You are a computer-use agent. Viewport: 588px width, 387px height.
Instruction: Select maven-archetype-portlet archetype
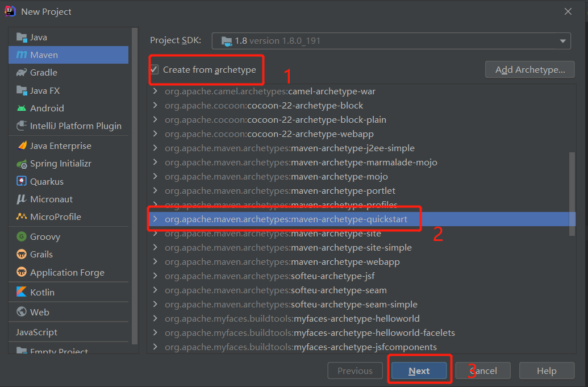[x=280, y=190]
